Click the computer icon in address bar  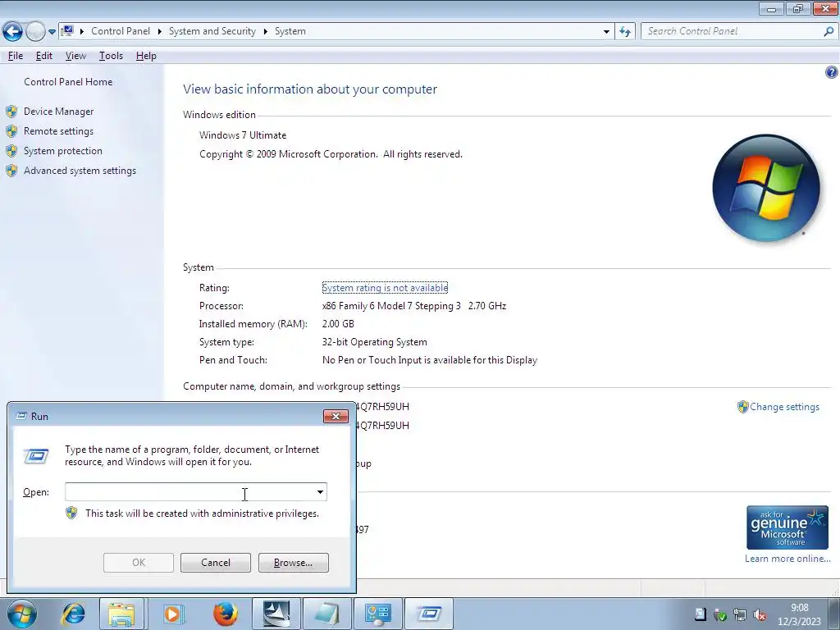pos(67,31)
